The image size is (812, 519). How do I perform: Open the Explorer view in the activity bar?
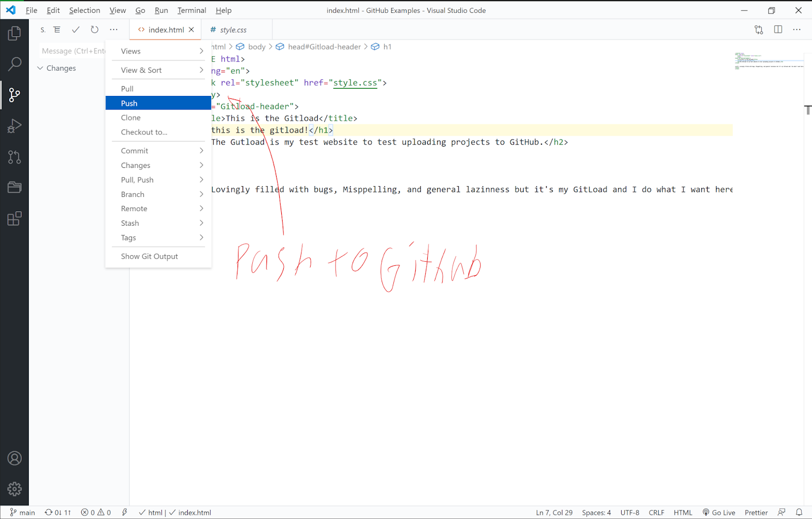(14, 33)
